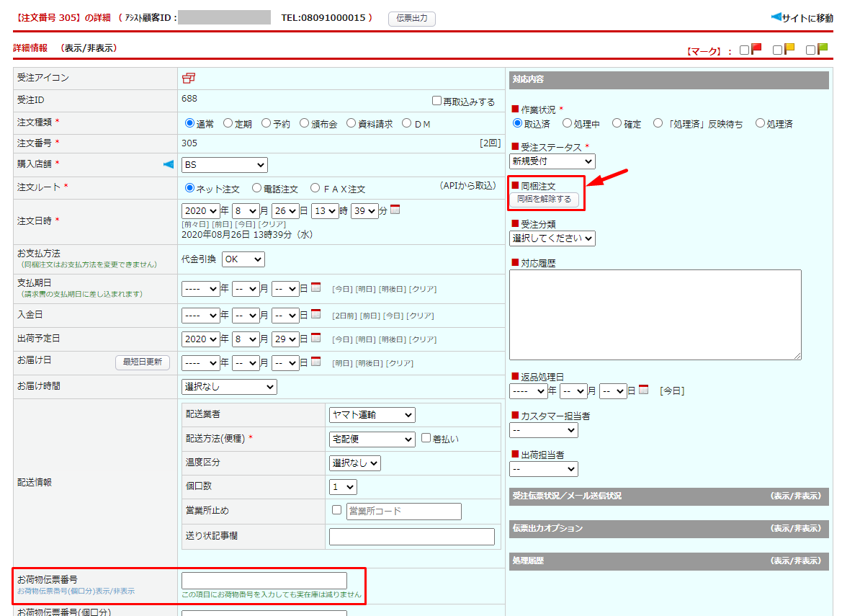Open calendar icon for 支払期日

(x=315, y=288)
